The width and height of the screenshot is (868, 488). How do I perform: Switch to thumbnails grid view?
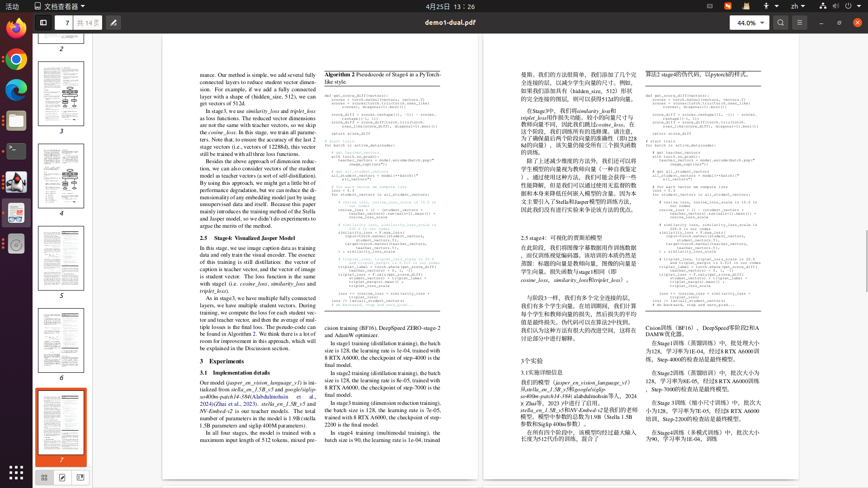tap(44, 478)
